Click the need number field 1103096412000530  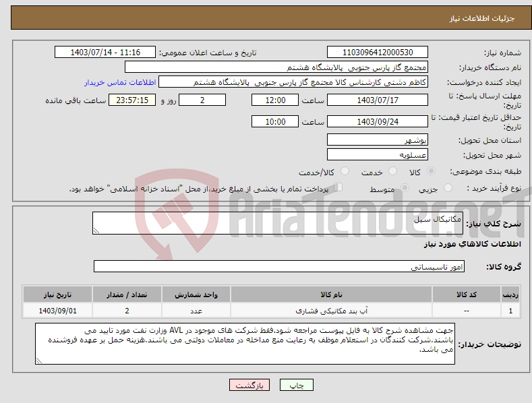point(378,53)
